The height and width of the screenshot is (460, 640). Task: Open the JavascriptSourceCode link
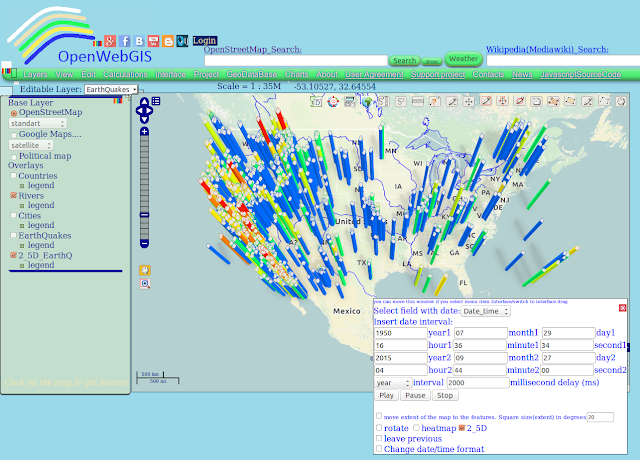click(x=580, y=74)
